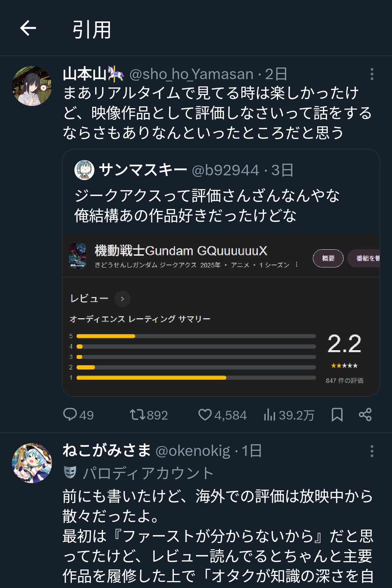Open more options on 山本山's post
This screenshot has width=392, height=588.
[x=372, y=74]
